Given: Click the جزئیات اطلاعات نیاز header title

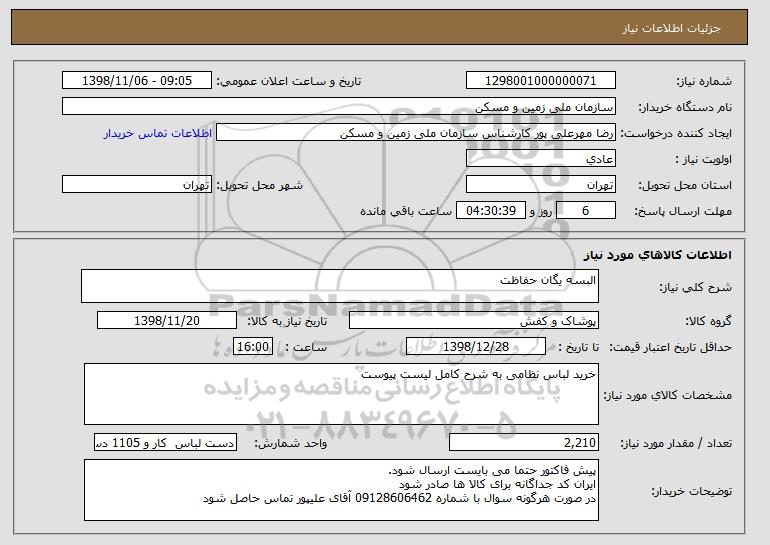Looking at the screenshot, I should pyautogui.click(x=671, y=28).
